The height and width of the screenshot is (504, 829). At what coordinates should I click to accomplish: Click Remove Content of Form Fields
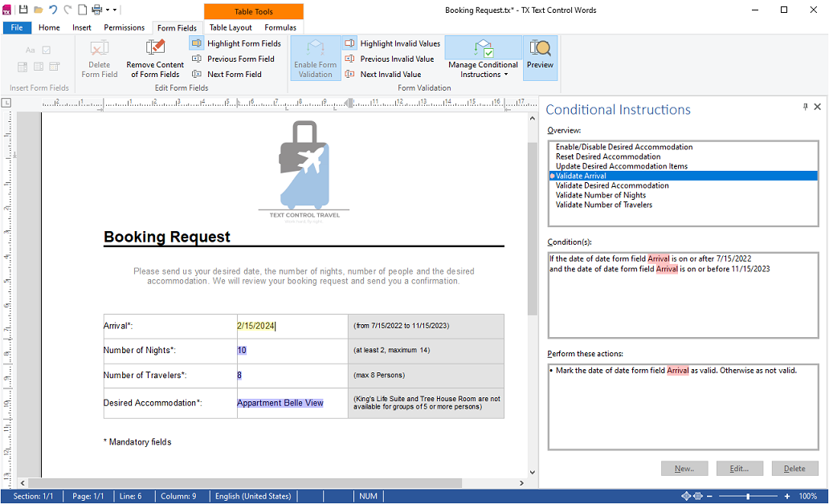[155, 59]
